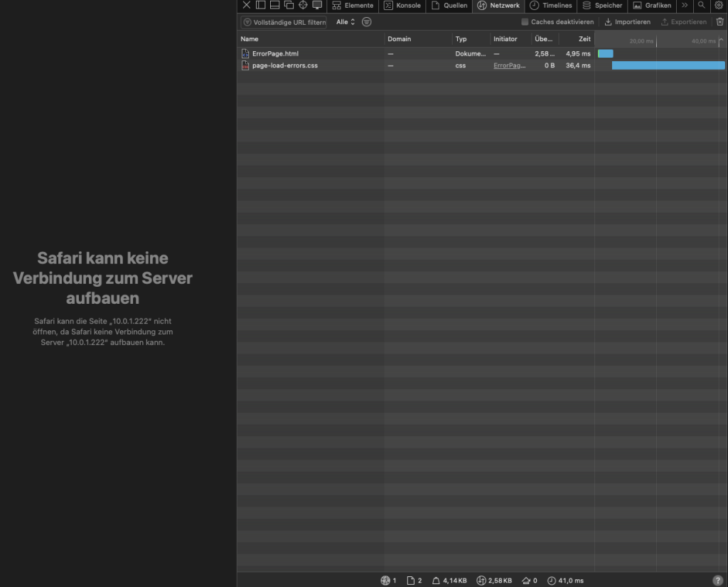
Task: Click the 4,14 KB total size indicator
Action: tap(449, 581)
